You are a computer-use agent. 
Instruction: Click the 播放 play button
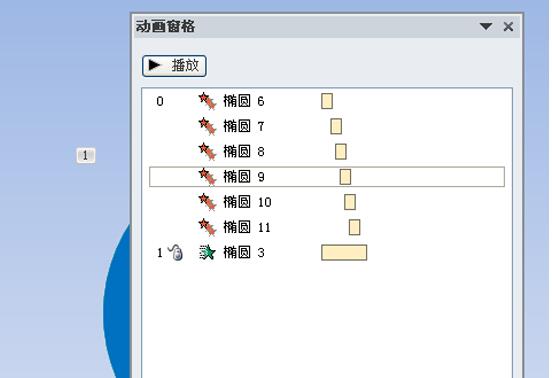pos(174,66)
